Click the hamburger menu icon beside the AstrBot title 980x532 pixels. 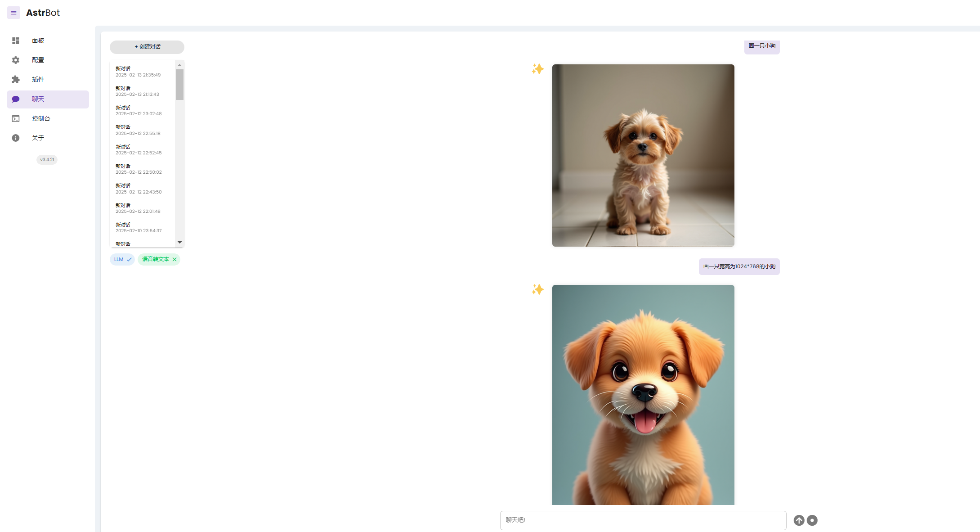pyautogui.click(x=13, y=13)
